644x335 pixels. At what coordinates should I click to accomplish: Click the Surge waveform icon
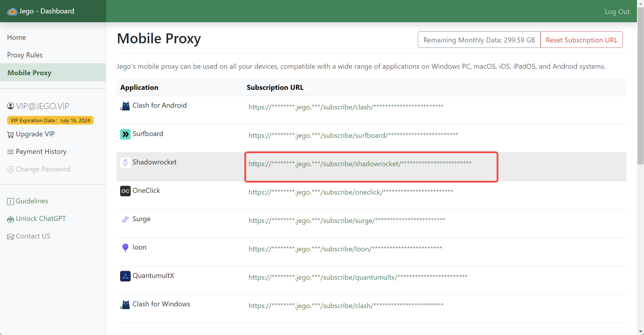pos(125,219)
